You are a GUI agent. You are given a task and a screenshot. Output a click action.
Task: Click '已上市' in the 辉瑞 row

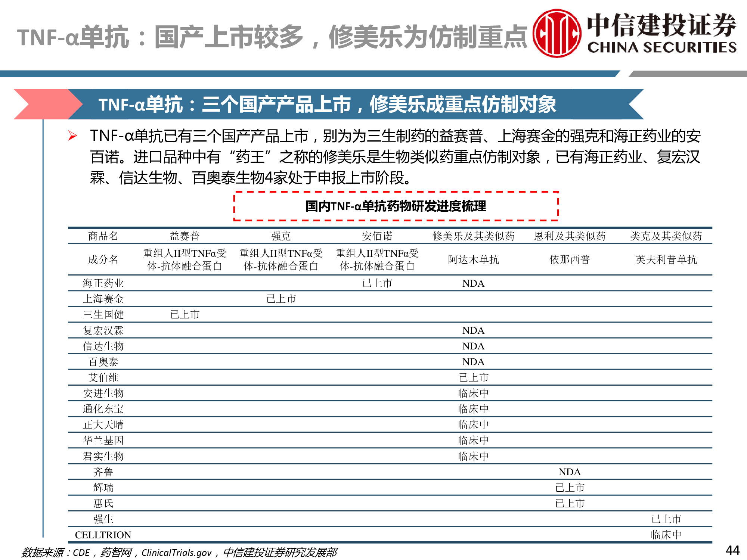(570, 488)
